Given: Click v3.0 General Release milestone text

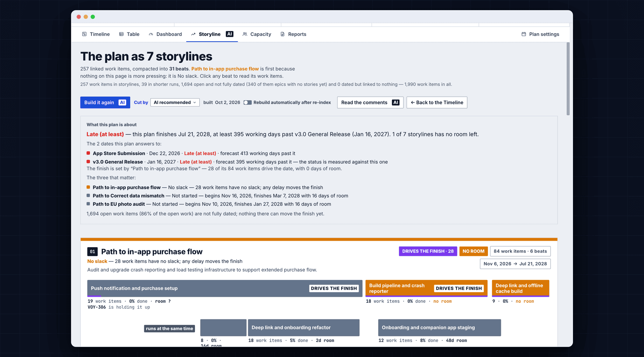Looking at the screenshot, I should [x=118, y=162].
